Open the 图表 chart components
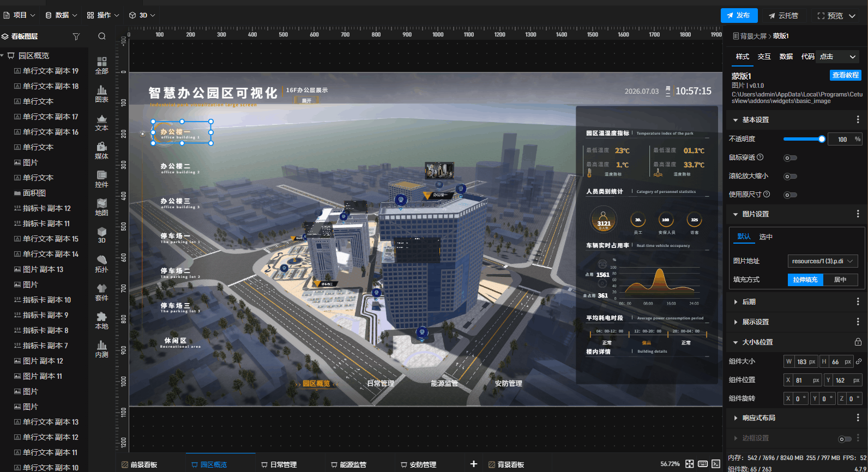 tap(101, 94)
